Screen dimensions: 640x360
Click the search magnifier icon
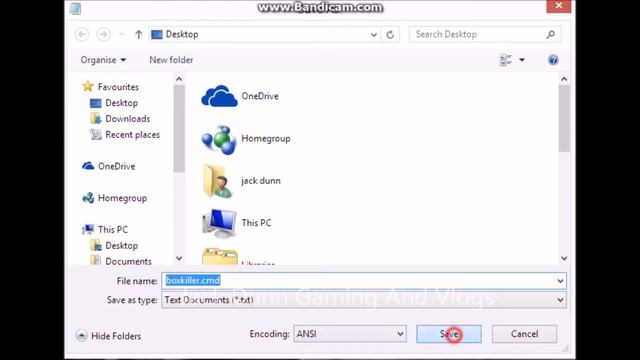tap(551, 35)
